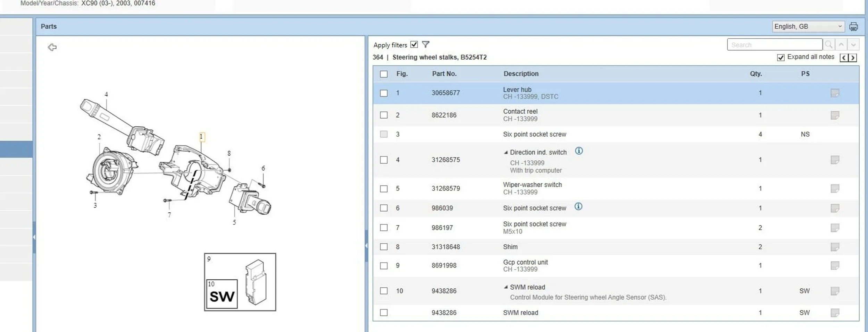Check the last SWM reload row checkbox
Viewport: 868px width, 332px height.
click(384, 313)
